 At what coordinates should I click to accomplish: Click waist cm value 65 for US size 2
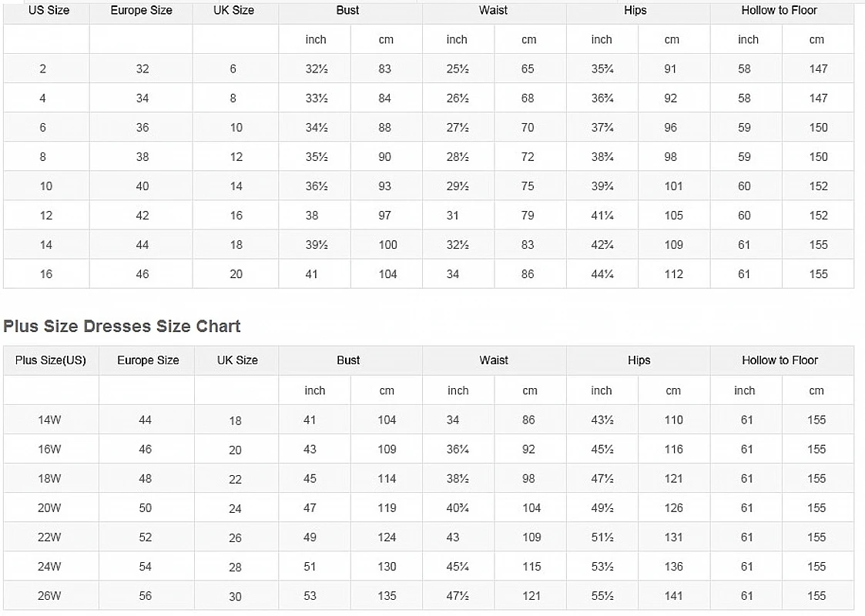(x=528, y=69)
